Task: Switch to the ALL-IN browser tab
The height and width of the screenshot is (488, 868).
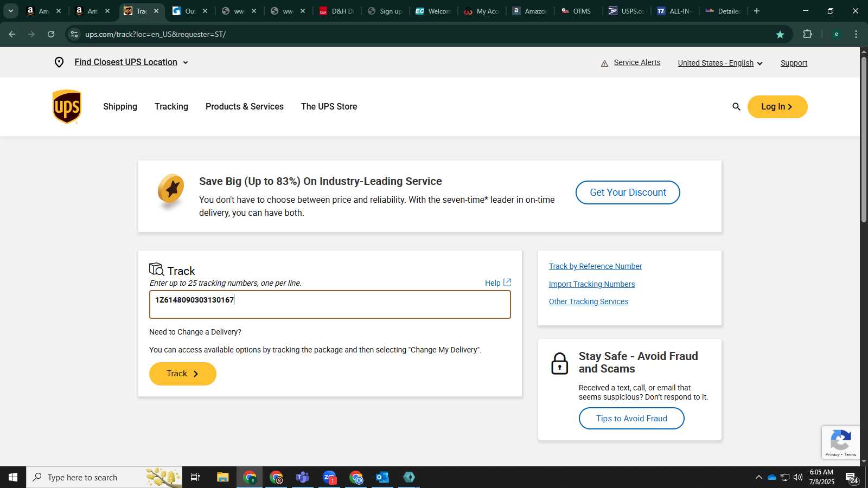Action: click(x=674, y=11)
